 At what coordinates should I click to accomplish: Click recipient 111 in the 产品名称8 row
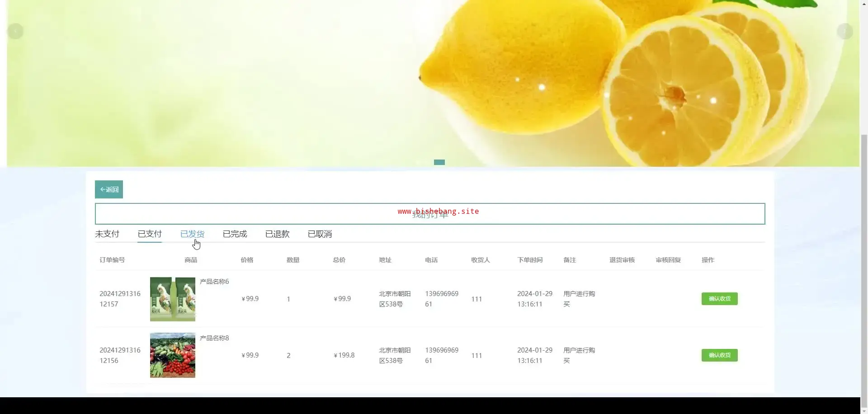pyautogui.click(x=476, y=356)
